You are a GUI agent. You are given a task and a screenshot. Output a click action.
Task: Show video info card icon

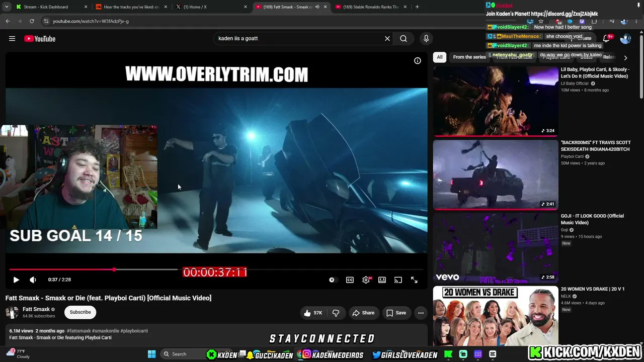[x=417, y=61]
